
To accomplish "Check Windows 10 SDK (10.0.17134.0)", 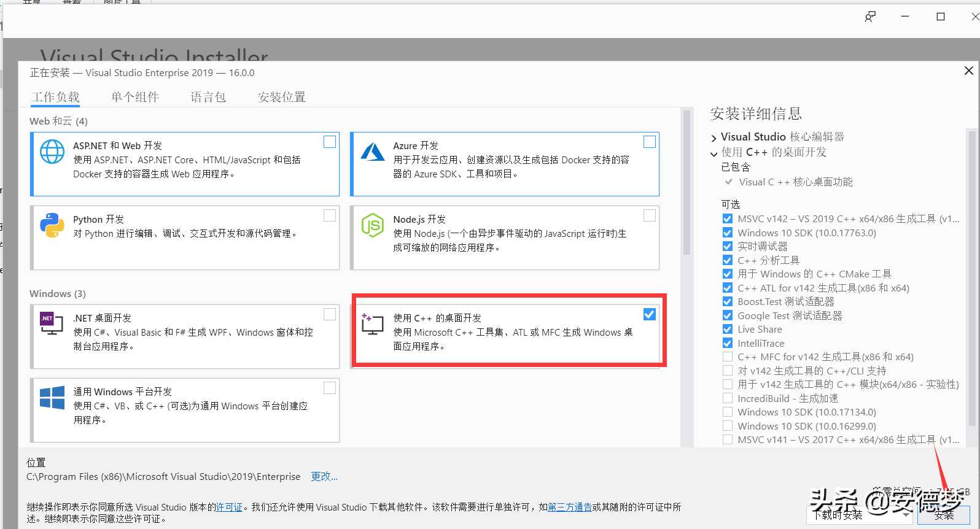I will (x=728, y=412).
